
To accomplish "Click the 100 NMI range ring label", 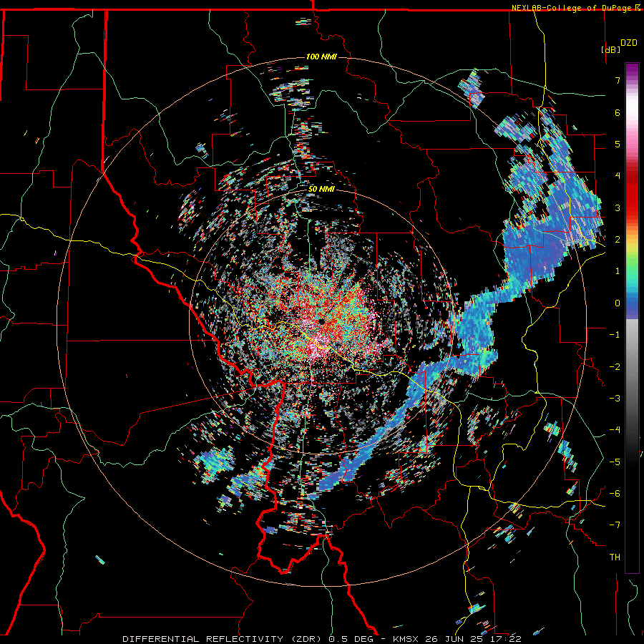I will [x=321, y=57].
